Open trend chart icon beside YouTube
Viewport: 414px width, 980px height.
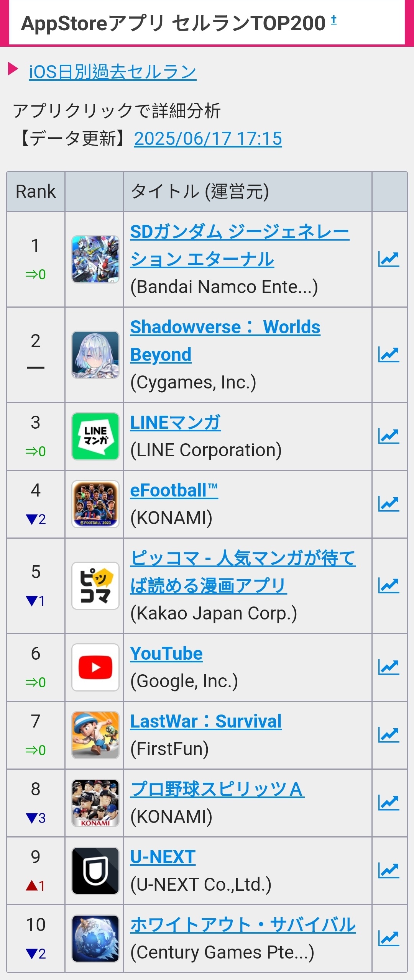[389, 667]
